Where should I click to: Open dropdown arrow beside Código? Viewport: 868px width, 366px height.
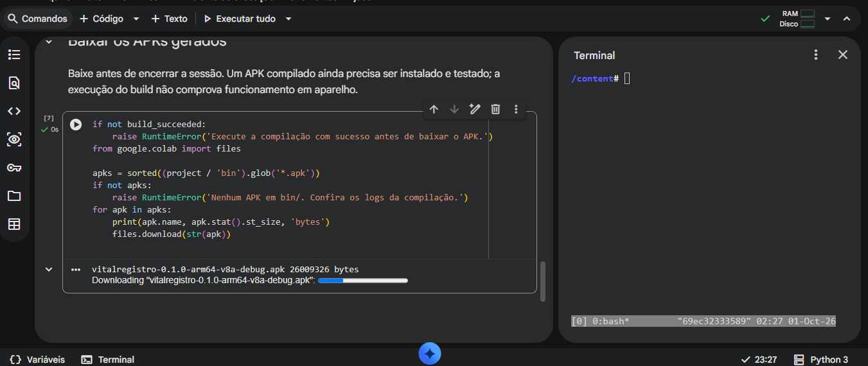click(137, 19)
